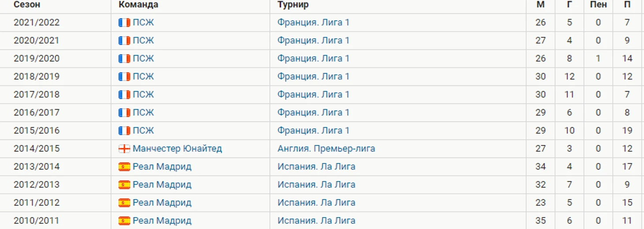Click the Турнир column header

[293, 5]
